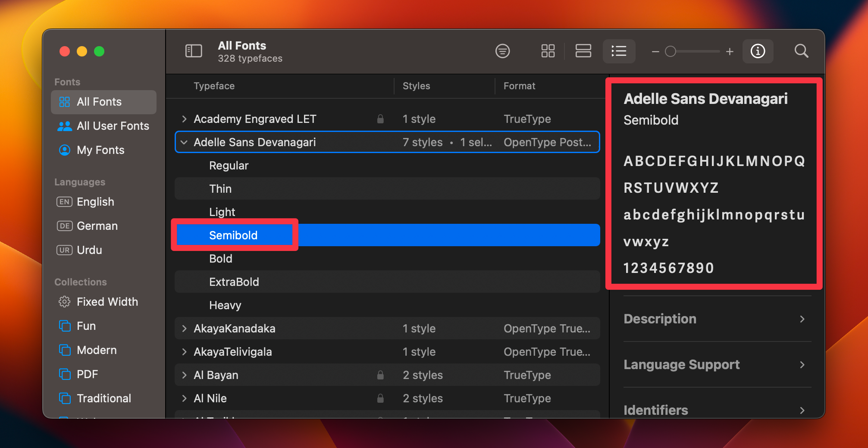Expand the Al Bayan typeface
The width and height of the screenshot is (868, 448).
(x=184, y=375)
